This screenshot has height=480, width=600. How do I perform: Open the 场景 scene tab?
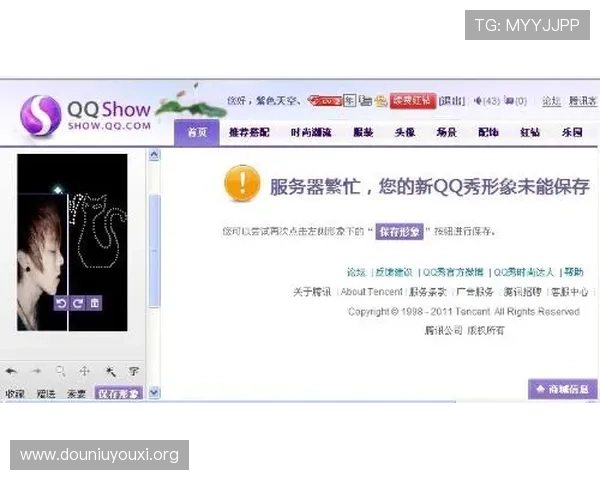(x=447, y=132)
